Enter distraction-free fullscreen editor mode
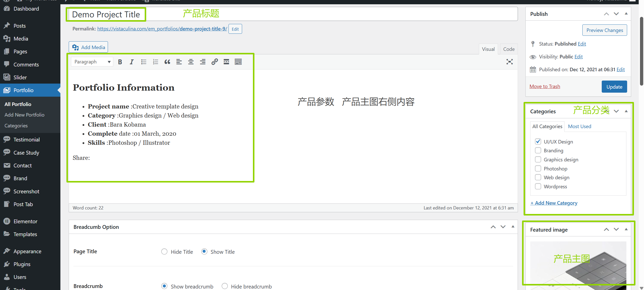 pyautogui.click(x=509, y=62)
